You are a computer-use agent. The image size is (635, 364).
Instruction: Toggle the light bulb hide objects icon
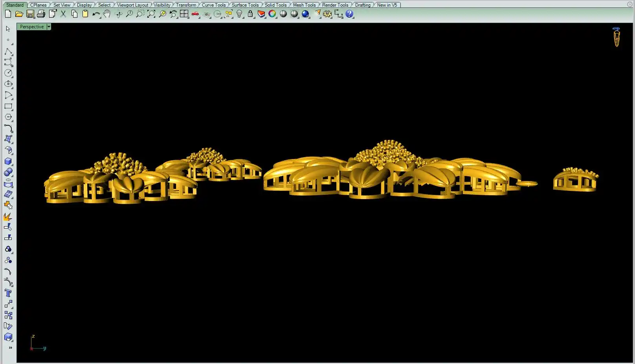tap(239, 14)
